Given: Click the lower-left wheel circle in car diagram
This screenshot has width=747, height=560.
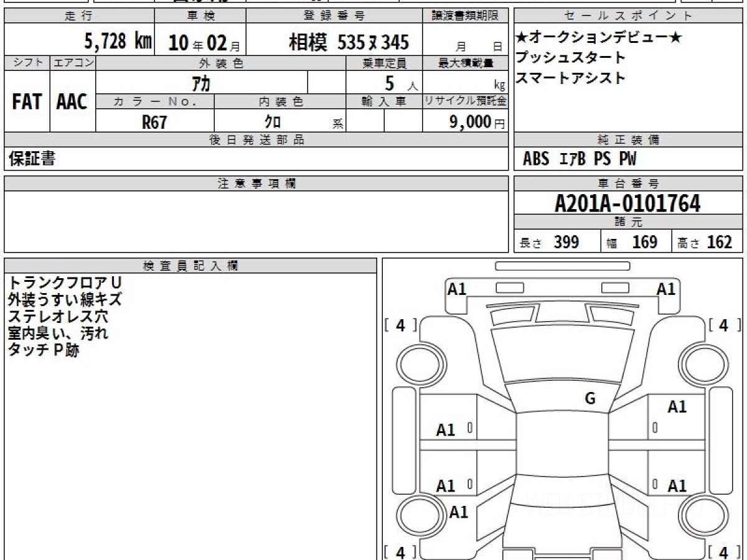Looking at the screenshot, I should (x=419, y=516).
